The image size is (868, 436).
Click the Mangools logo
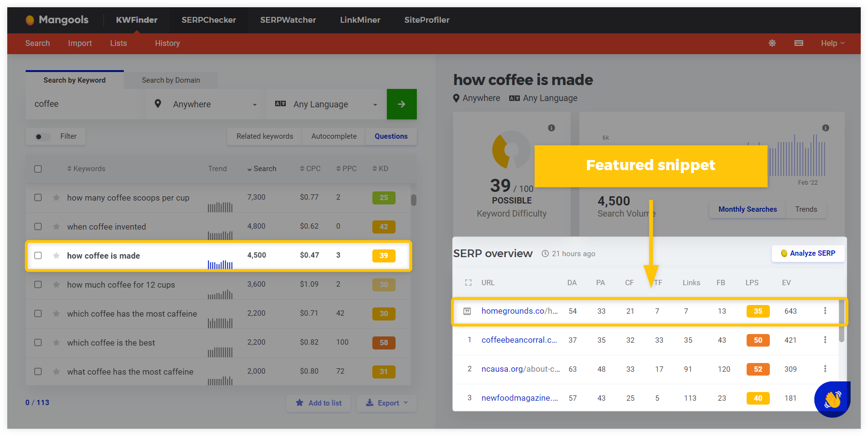coord(57,20)
